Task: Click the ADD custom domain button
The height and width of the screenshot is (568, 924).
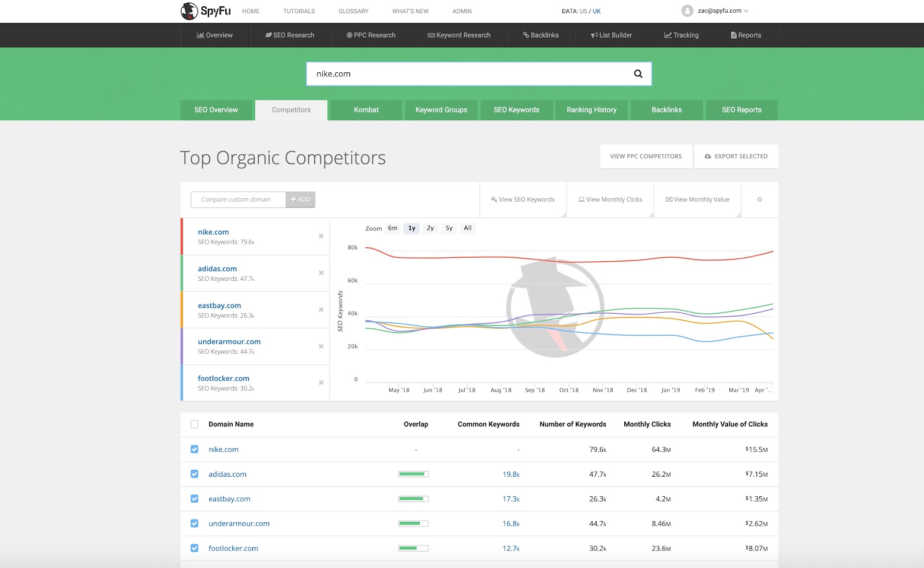Action: pyautogui.click(x=300, y=199)
